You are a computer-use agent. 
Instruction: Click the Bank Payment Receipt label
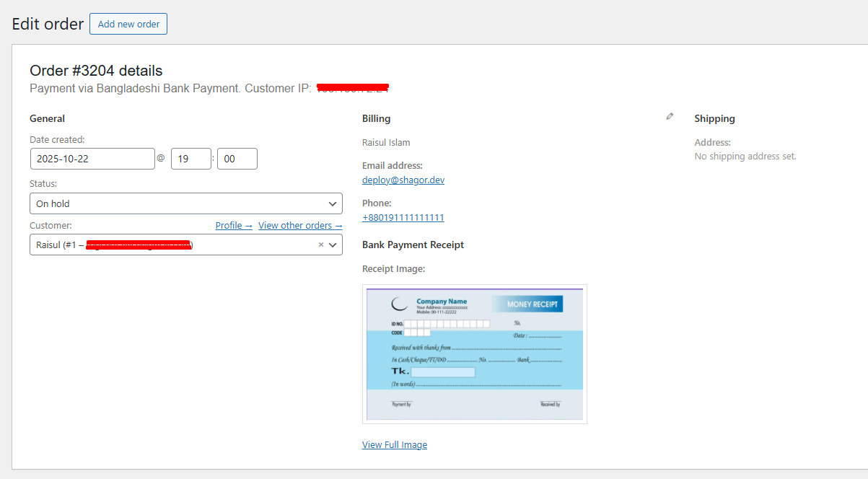[x=413, y=245]
